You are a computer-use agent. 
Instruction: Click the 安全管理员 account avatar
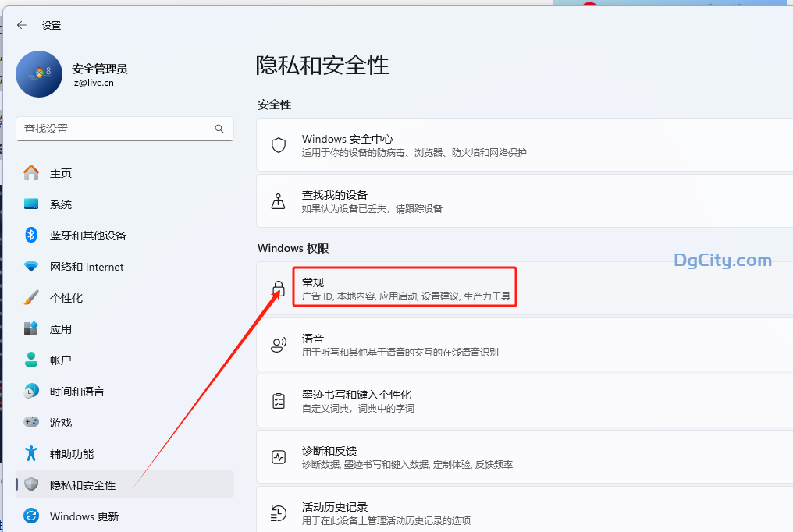point(39,74)
